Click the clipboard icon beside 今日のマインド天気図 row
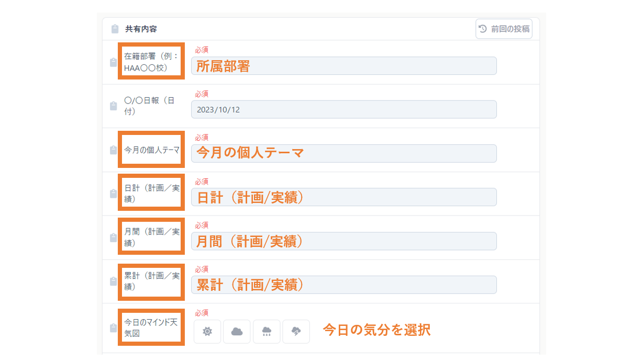 113,328
